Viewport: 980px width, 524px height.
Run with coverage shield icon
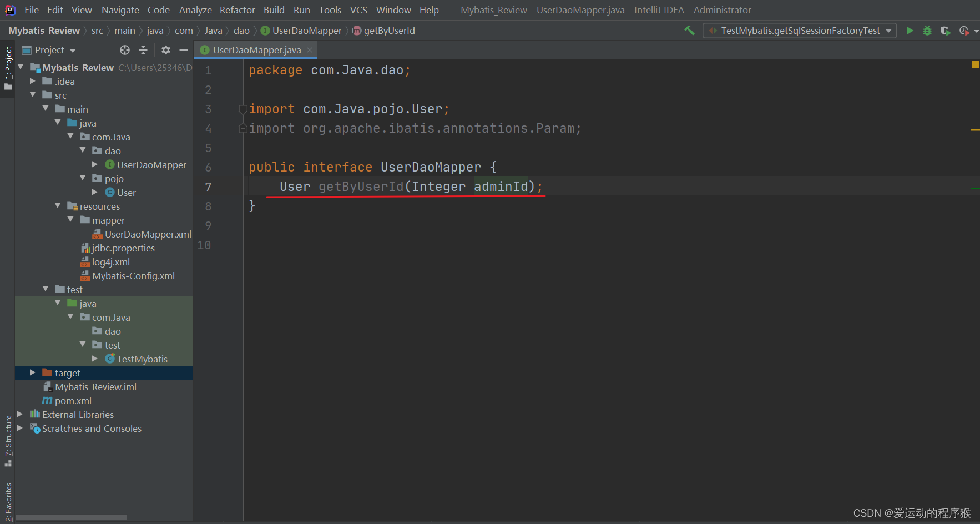click(x=945, y=31)
